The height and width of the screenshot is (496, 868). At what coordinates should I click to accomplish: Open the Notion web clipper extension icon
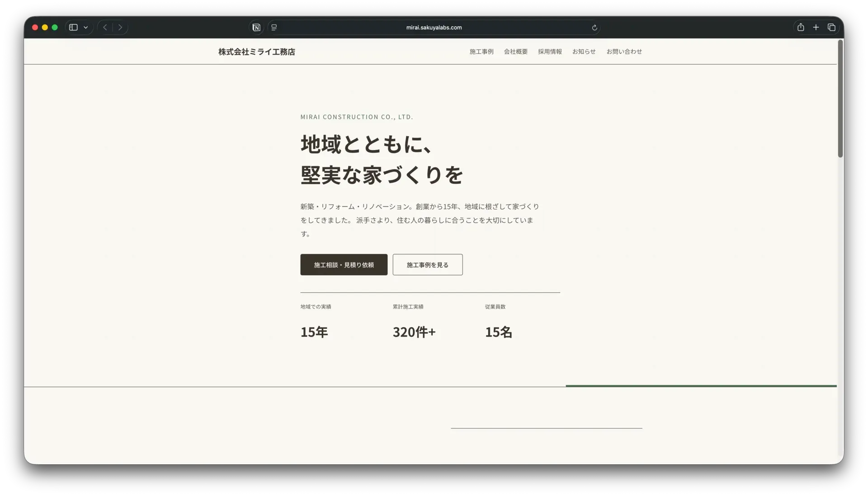(256, 28)
